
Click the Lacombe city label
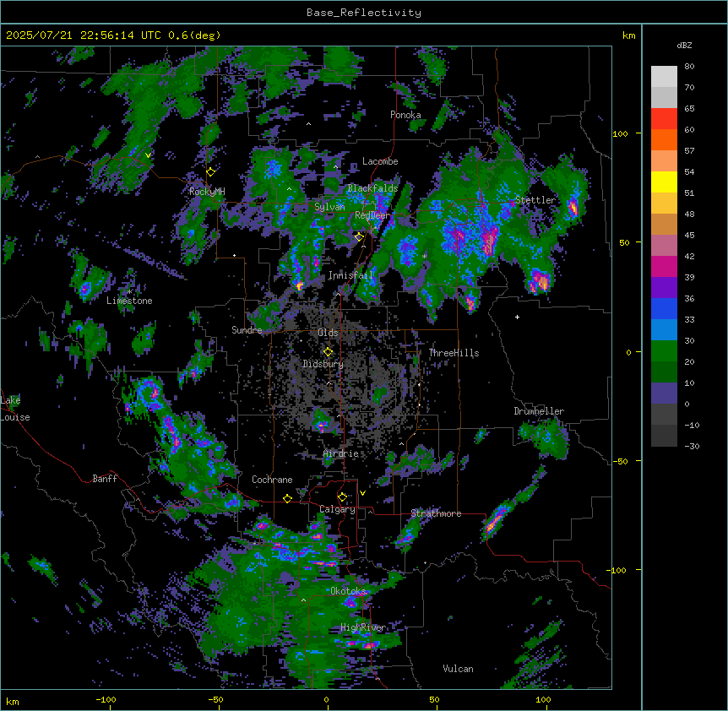coord(380,161)
